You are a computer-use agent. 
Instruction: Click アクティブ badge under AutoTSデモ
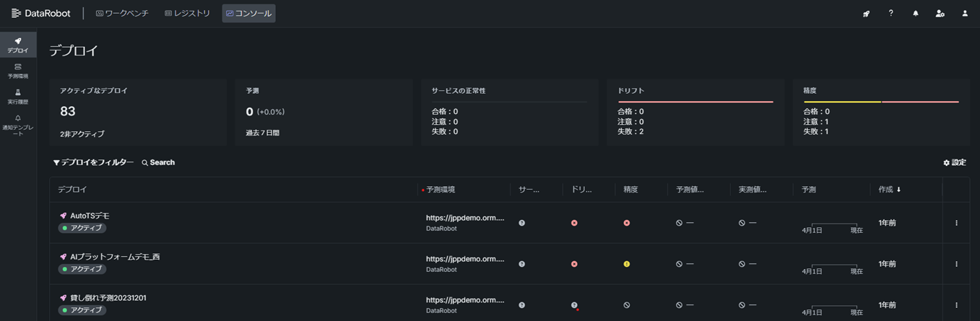click(x=82, y=228)
